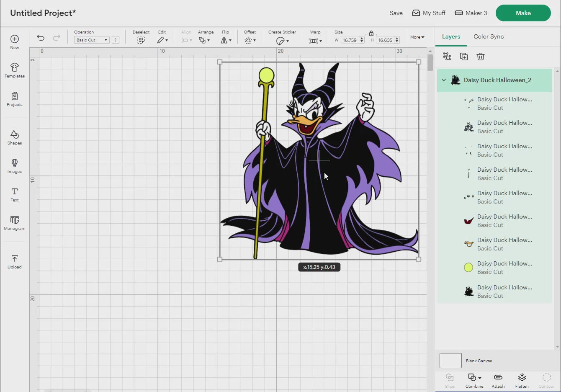This screenshot has height=392, width=561.
Task: Open My Stuff
Action: pyautogui.click(x=429, y=13)
